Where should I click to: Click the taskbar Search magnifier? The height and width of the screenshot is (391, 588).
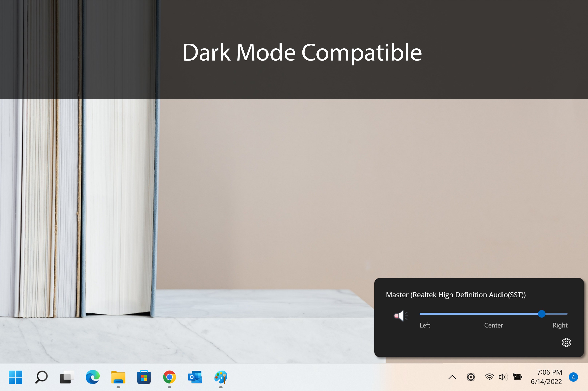click(41, 377)
